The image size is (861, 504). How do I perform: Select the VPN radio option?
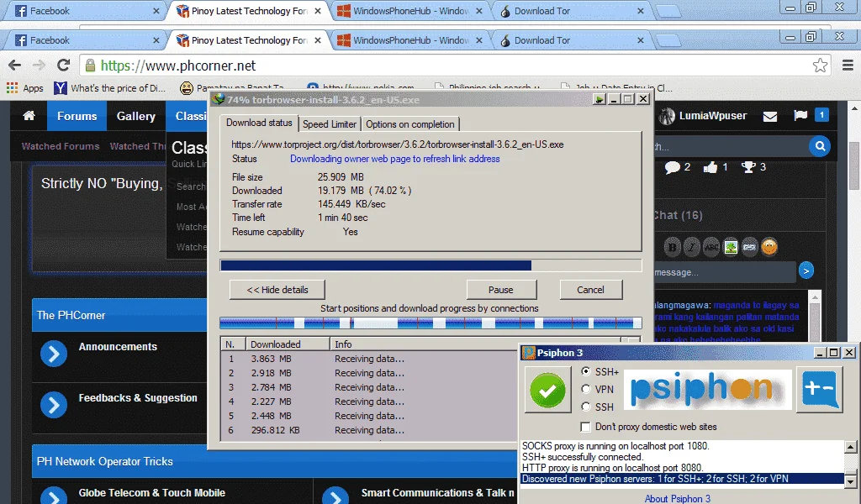[x=586, y=389]
